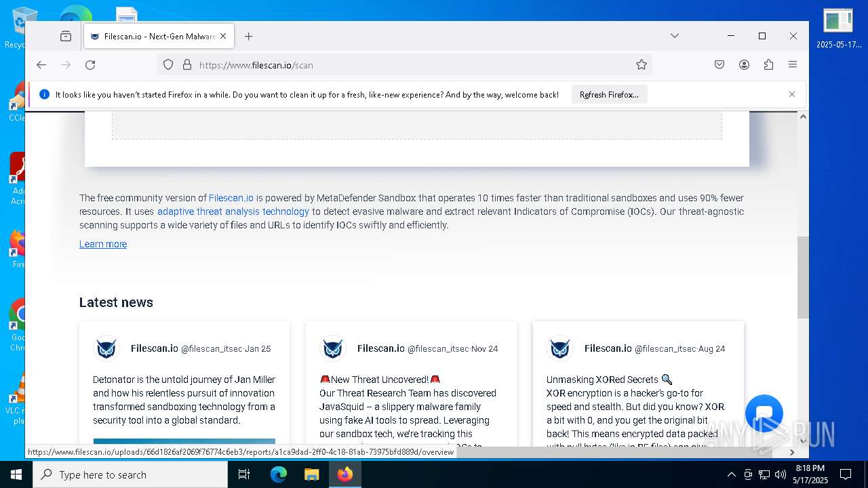Open the Windows Start menu
This screenshot has width=868, height=488.
[16, 474]
